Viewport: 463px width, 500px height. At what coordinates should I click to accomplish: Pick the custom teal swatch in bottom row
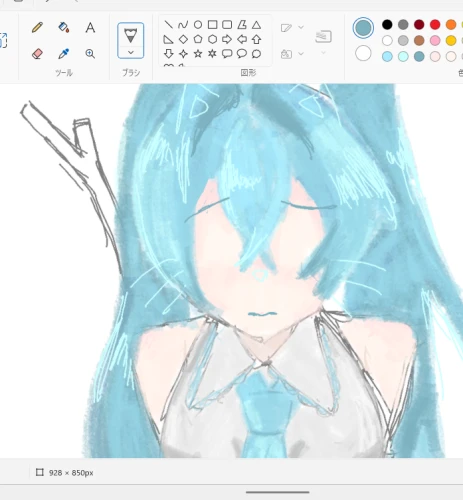(419, 56)
